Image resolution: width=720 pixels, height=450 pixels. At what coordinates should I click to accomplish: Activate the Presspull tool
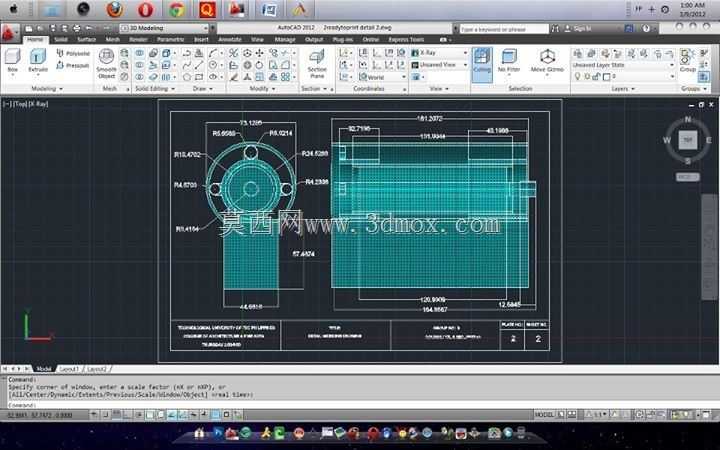pyautogui.click(x=73, y=65)
